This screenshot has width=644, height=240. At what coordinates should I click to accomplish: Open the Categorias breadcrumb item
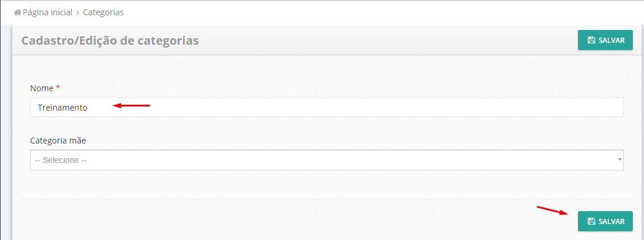pyautogui.click(x=103, y=12)
